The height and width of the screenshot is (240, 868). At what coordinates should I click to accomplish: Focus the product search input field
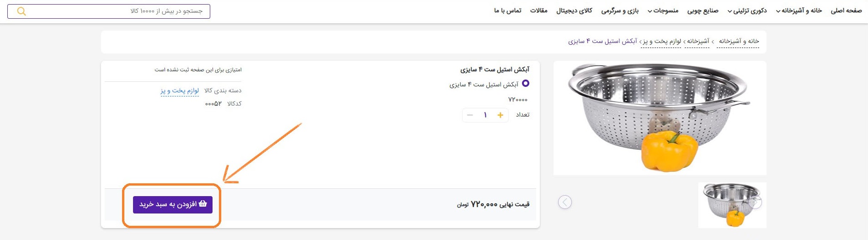[109, 11]
